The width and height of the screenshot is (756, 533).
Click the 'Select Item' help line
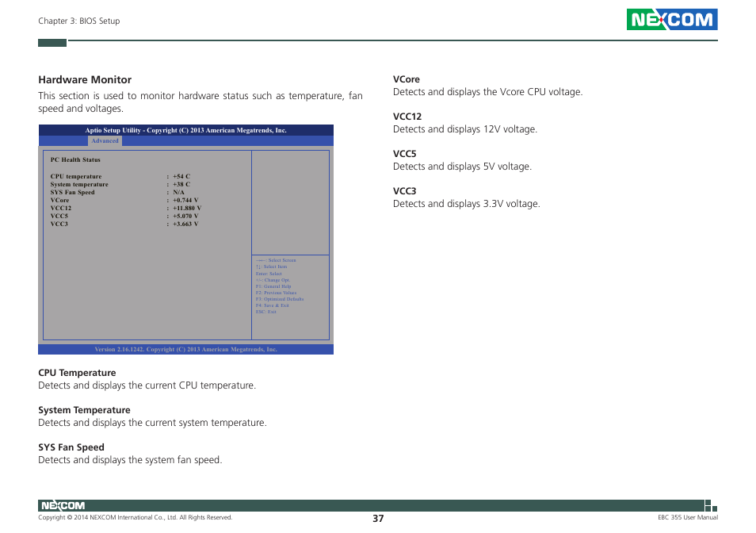tap(272, 266)
